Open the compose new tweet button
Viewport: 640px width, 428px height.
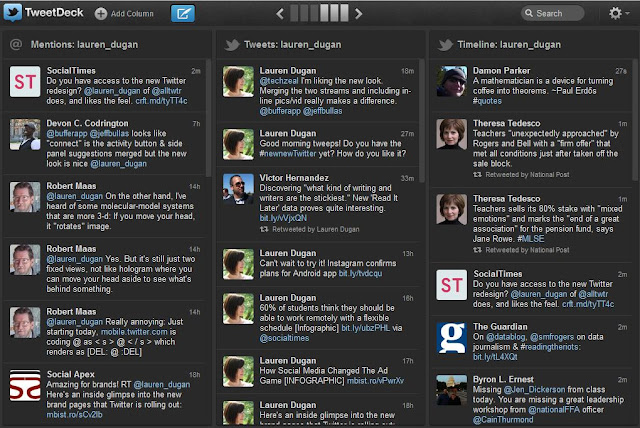[182, 14]
